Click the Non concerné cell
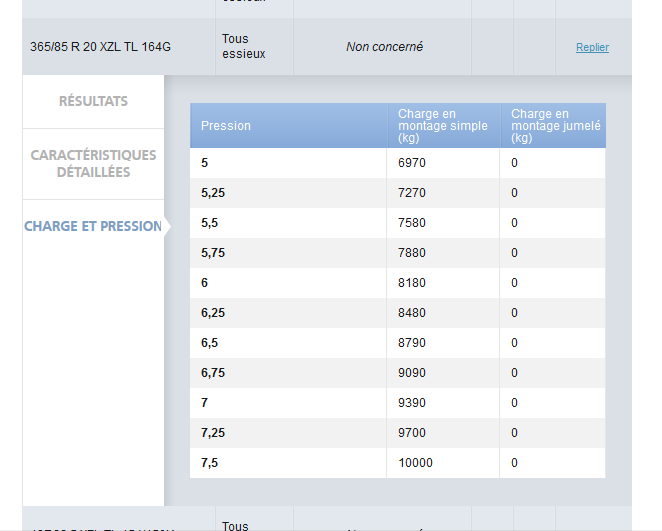 384,47
